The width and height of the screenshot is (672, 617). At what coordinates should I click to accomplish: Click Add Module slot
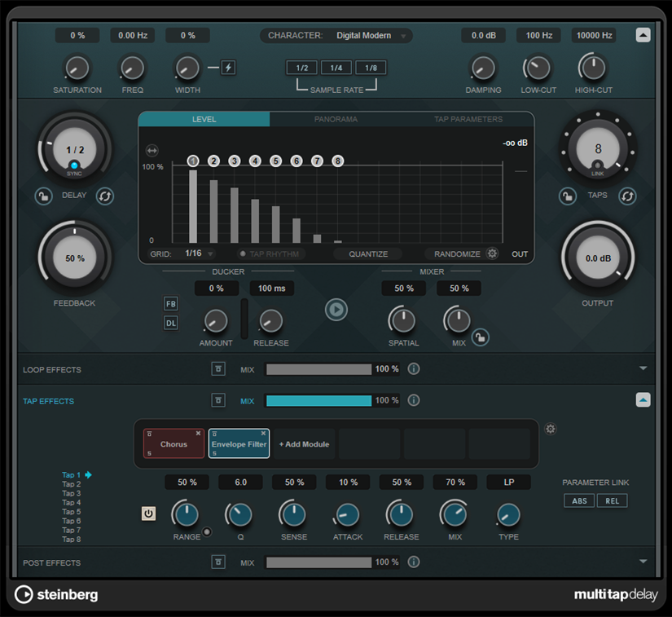pos(305,444)
